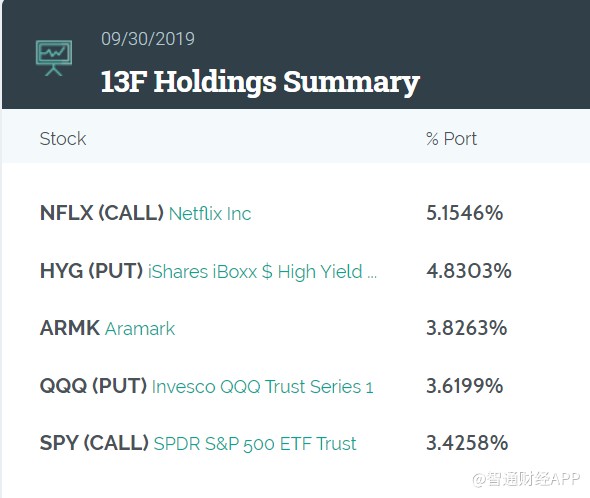Select the NFLX (CALL) ticker
Screen dimensions: 590x498
click(102, 213)
